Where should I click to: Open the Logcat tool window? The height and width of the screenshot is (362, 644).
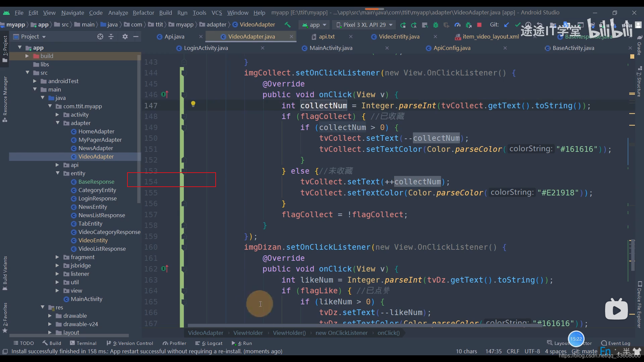(x=209, y=343)
